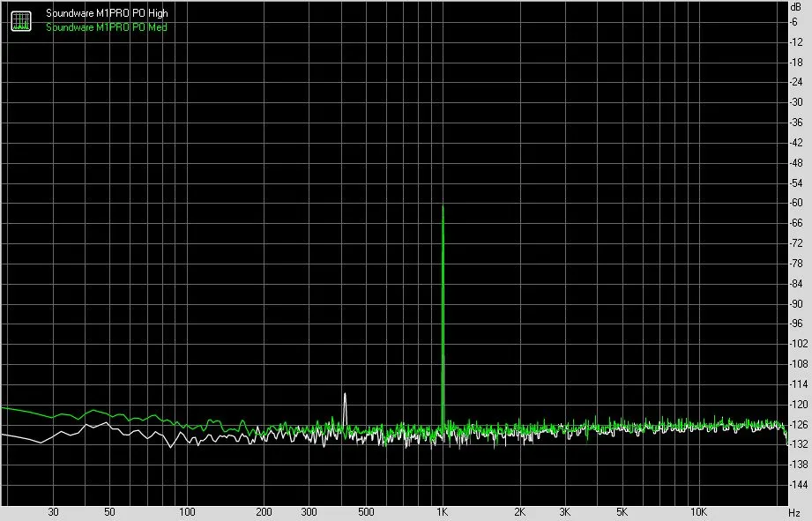This screenshot has height=521, width=812.
Task: Click the '-144' dB axis label
Action: tap(798, 485)
